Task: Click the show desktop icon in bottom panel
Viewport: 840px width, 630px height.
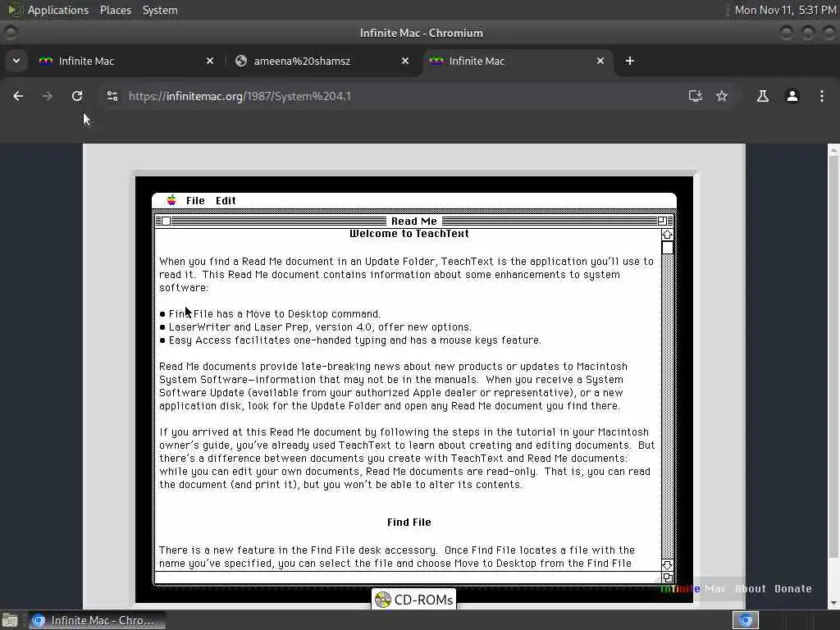Action: tap(10, 620)
